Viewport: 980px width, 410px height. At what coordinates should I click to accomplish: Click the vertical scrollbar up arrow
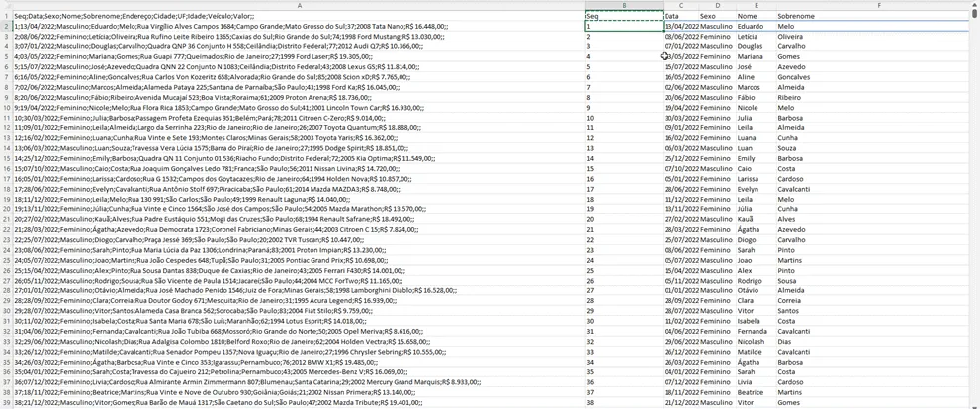click(x=976, y=6)
